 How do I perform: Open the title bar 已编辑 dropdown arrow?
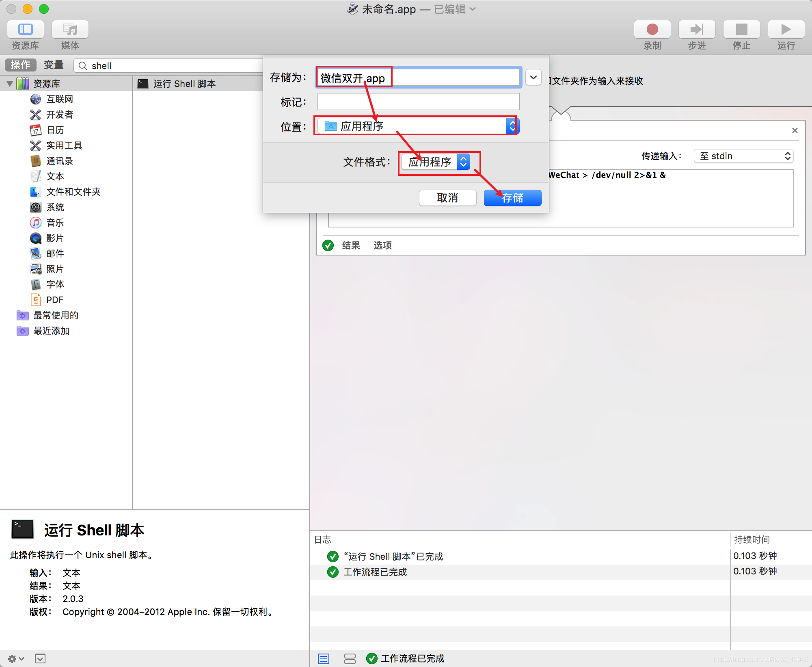tap(473, 9)
